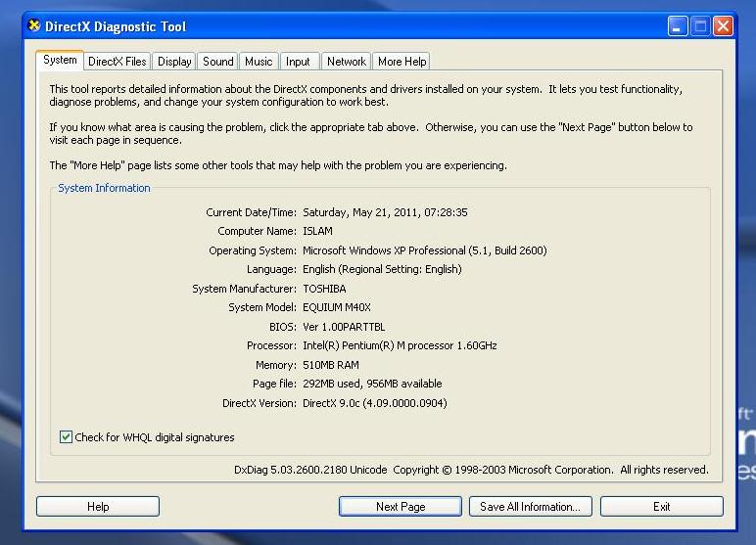The height and width of the screenshot is (545, 756).
Task: Select the System tab
Action: [60, 60]
